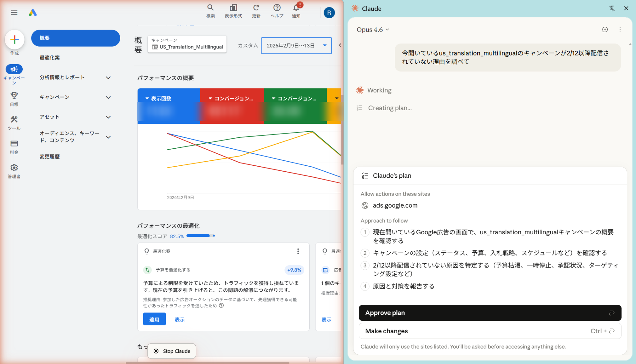Click the optimization score progress bar
The height and width of the screenshot is (364, 636).
pyautogui.click(x=200, y=236)
